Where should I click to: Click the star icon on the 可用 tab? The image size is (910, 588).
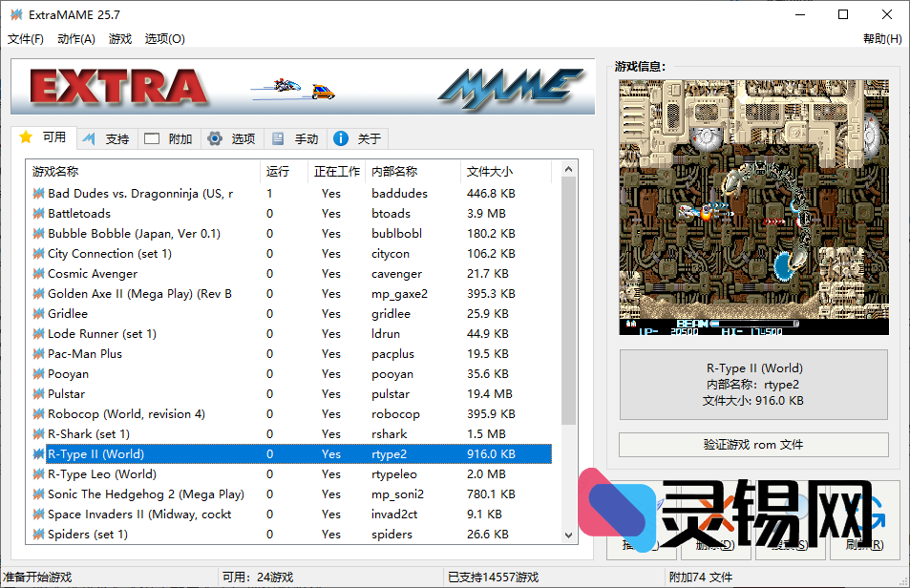point(27,138)
